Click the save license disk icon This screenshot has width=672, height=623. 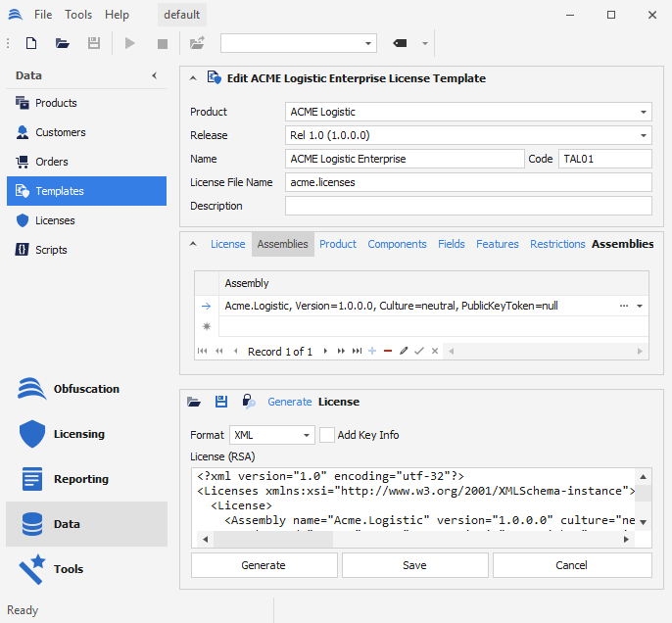(x=221, y=402)
